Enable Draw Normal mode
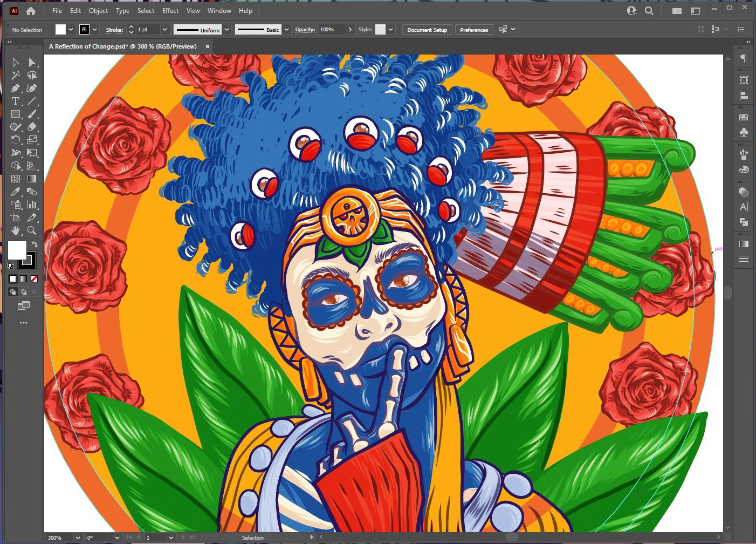This screenshot has width=756, height=544. tap(13, 292)
